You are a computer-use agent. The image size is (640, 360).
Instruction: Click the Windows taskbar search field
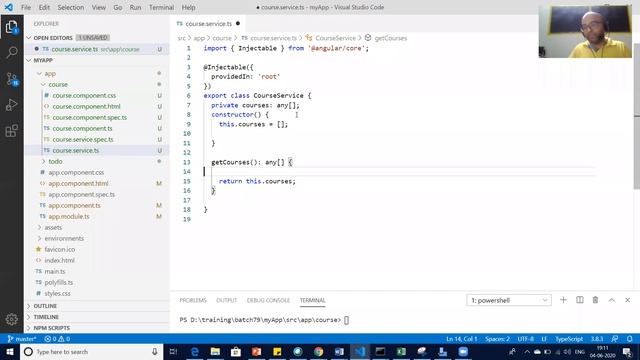click(91, 352)
